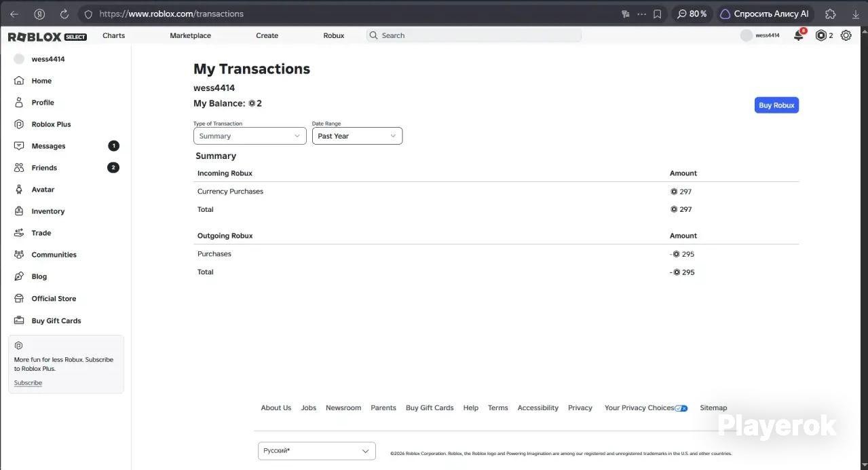Image resolution: width=868 pixels, height=470 pixels.
Task: Click the 80% zoom indicator
Action: click(692, 14)
